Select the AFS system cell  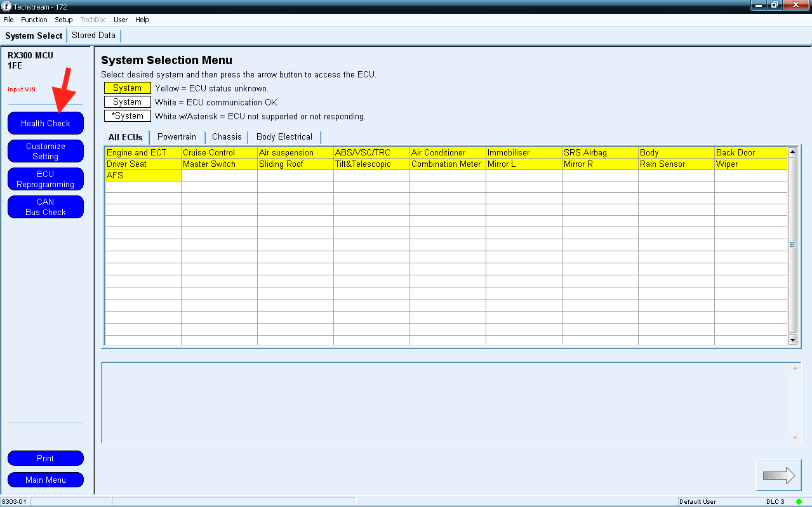click(x=143, y=176)
